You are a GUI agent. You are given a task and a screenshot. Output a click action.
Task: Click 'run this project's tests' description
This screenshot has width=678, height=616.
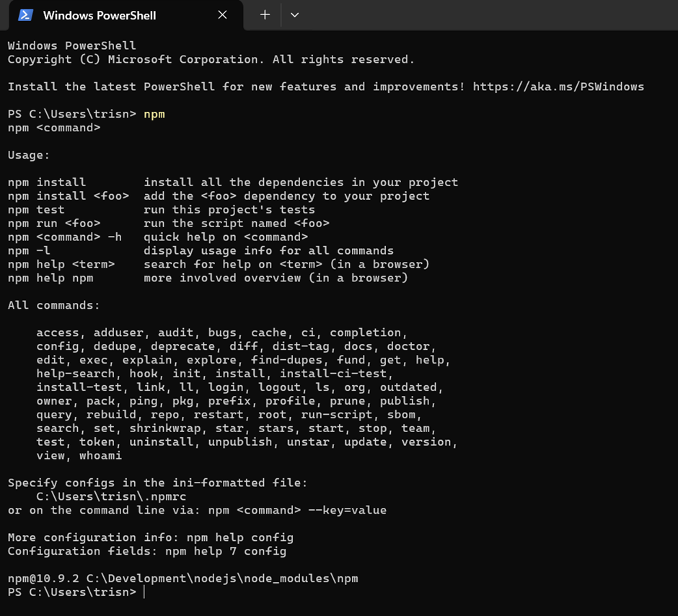click(x=229, y=210)
